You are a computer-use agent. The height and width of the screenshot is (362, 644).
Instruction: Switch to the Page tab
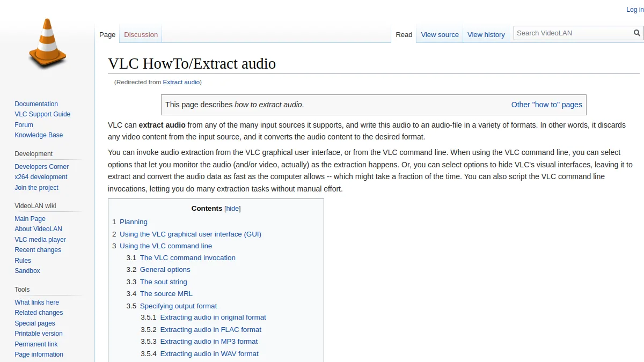(x=107, y=35)
